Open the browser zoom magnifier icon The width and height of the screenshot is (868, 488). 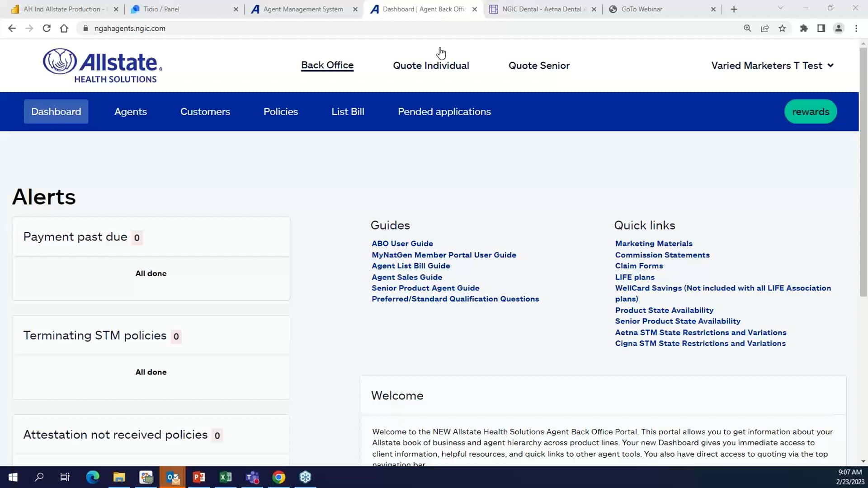click(747, 28)
